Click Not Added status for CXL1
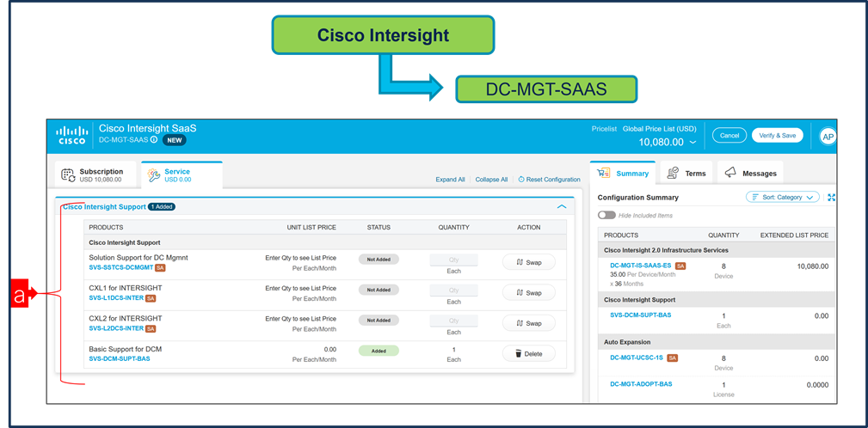This screenshot has height=428, width=868. 379,290
